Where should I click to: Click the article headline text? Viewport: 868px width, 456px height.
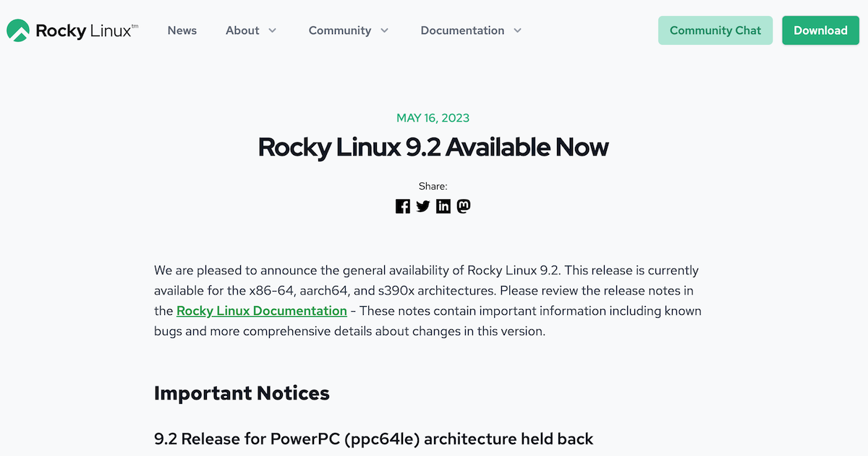(433, 148)
